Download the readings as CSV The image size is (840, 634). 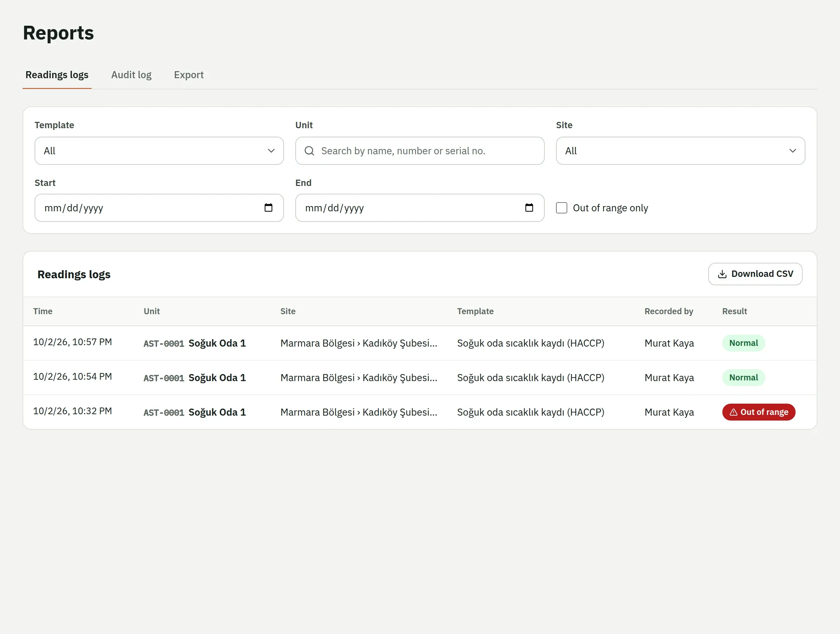(x=755, y=274)
